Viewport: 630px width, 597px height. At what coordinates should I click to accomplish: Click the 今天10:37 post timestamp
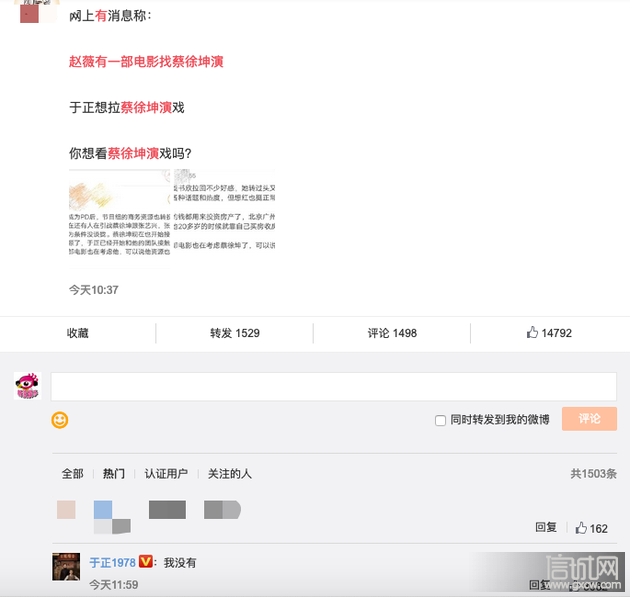click(x=94, y=290)
